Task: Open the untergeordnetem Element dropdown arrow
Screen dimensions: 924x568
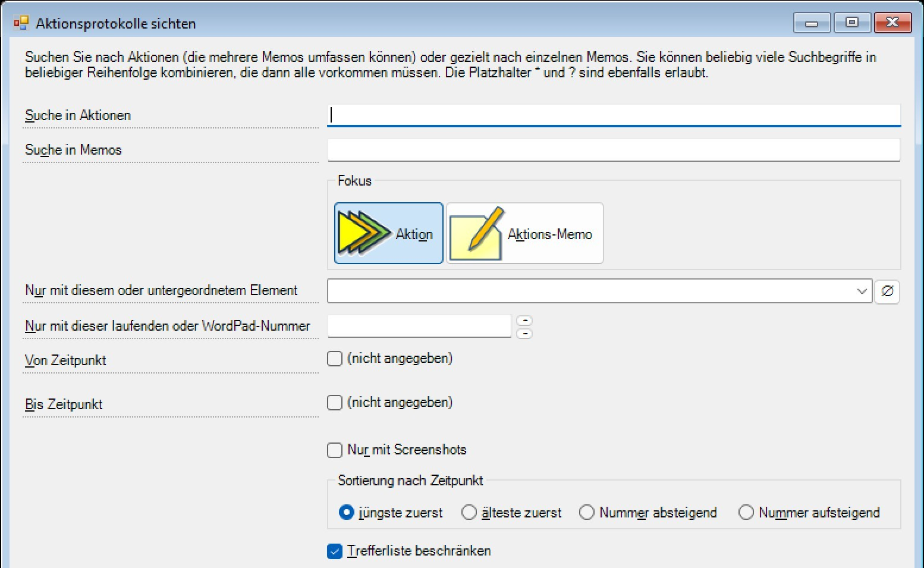Action: pos(862,291)
